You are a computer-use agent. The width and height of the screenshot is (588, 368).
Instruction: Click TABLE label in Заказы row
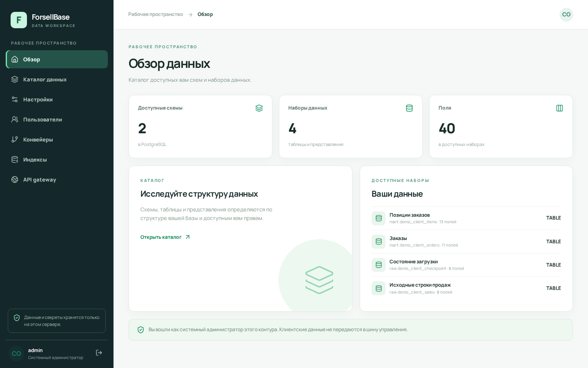pos(554,242)
